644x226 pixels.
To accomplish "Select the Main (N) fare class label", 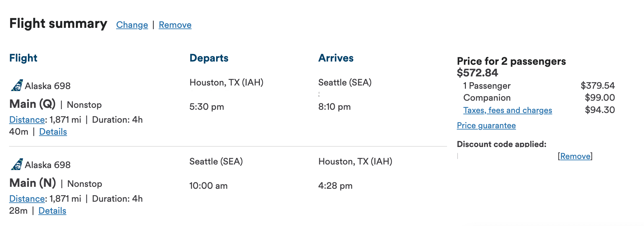I will coord(33,183).
